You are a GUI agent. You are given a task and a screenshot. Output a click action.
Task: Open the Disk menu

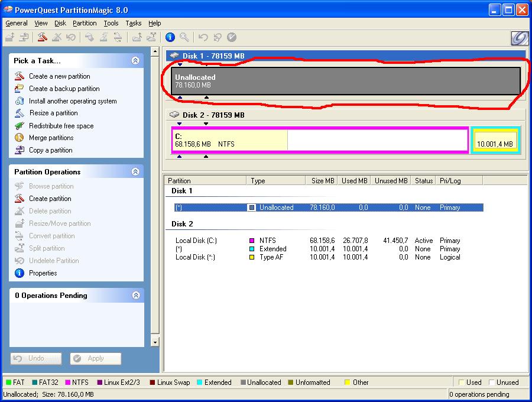[60, 23]
